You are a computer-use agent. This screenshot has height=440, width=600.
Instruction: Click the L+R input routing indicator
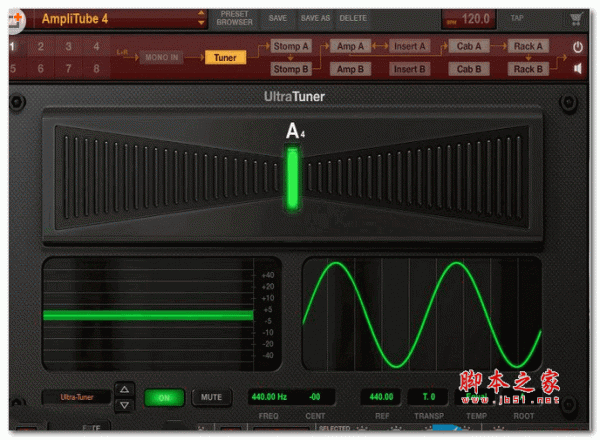122,52
